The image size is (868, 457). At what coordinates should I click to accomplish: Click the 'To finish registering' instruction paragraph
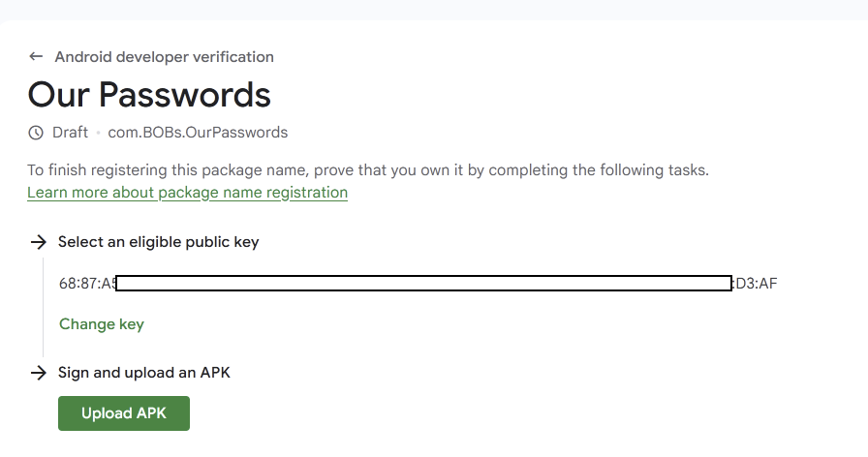tap(368, 170)
